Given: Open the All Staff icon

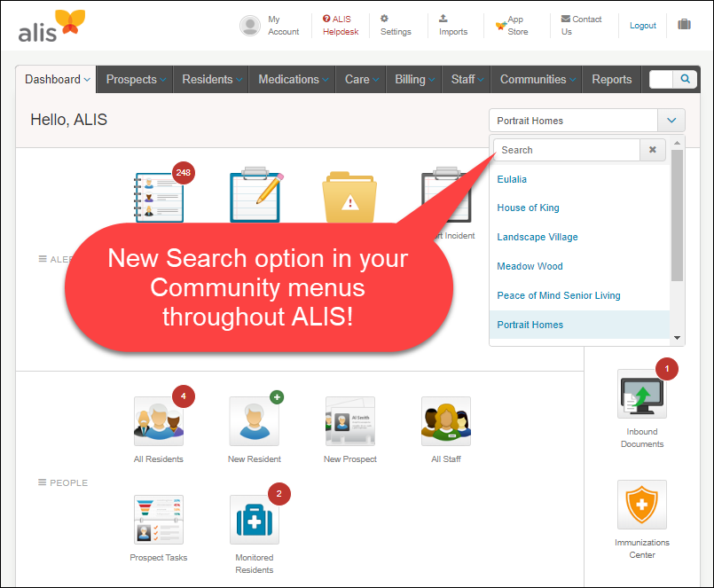Looking at the screenshot, I should click(446, 421).
